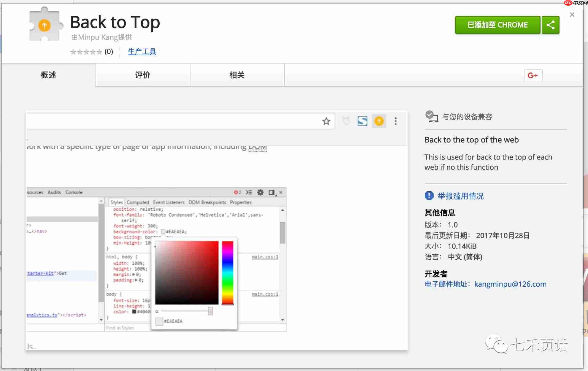Click the DevTools dock position icon
Image resolution: width=588 pixels, height=371 pixels.
coord(271,192)
